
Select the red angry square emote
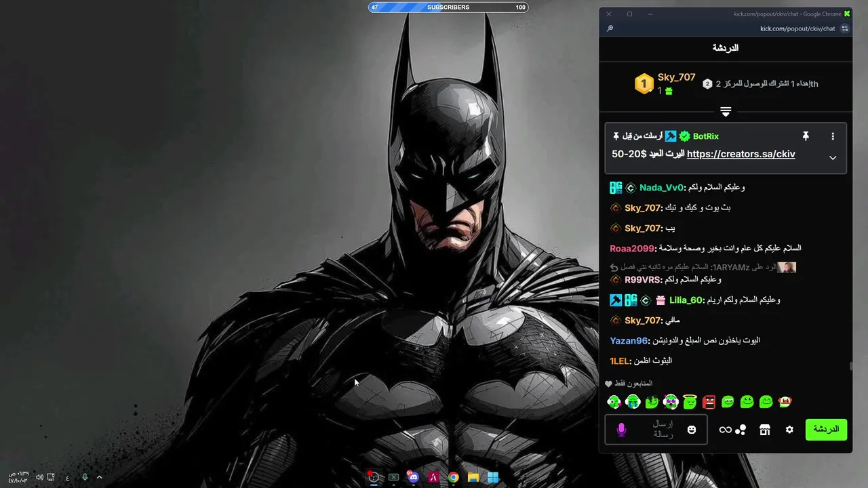pos(709,402)
